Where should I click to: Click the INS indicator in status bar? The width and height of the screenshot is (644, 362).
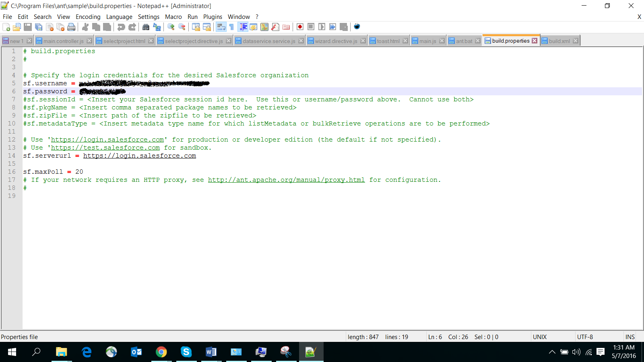[x=630, y=337]
